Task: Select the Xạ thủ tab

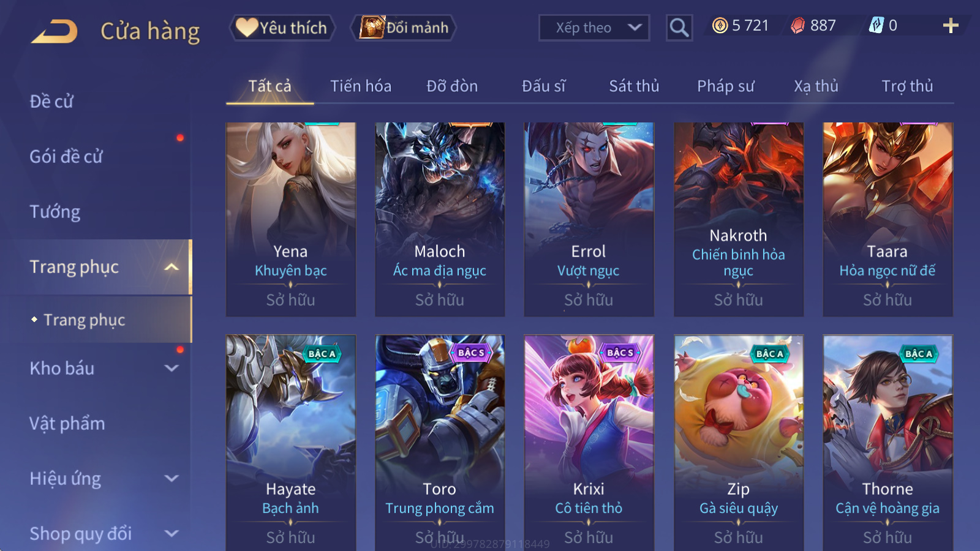Action: click(x=816, y=86)
